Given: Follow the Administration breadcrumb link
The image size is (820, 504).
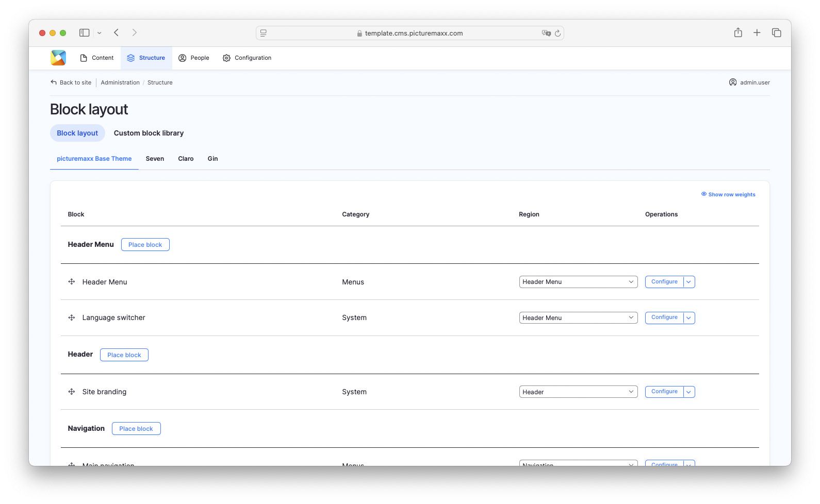Looking at the screenshot, I should tap(120, 82).
